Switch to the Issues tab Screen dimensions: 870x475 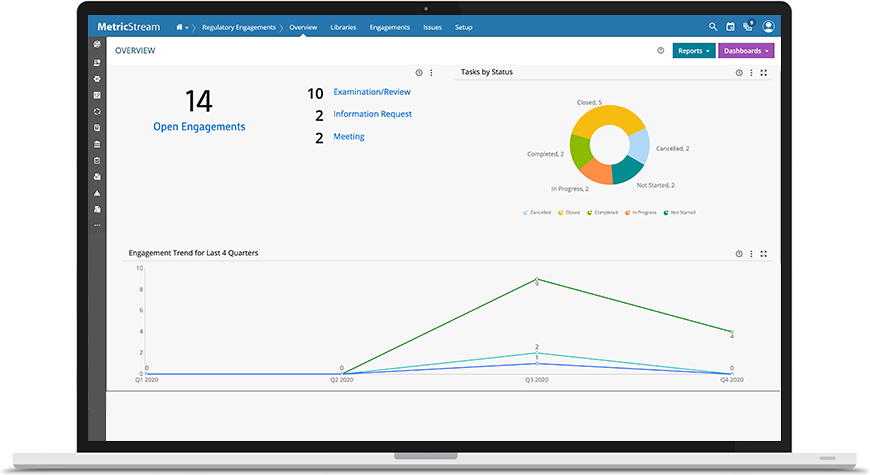432,27
